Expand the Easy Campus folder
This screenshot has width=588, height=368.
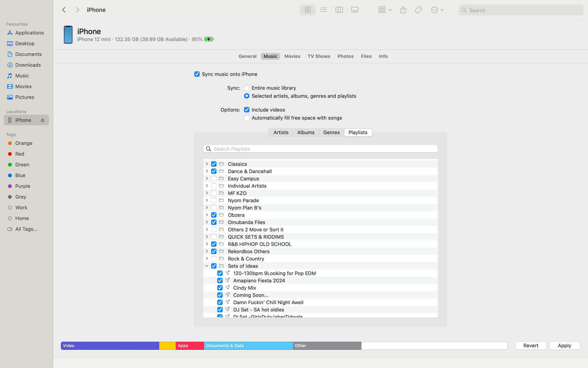pyautogui.click(x=207, y=178)
